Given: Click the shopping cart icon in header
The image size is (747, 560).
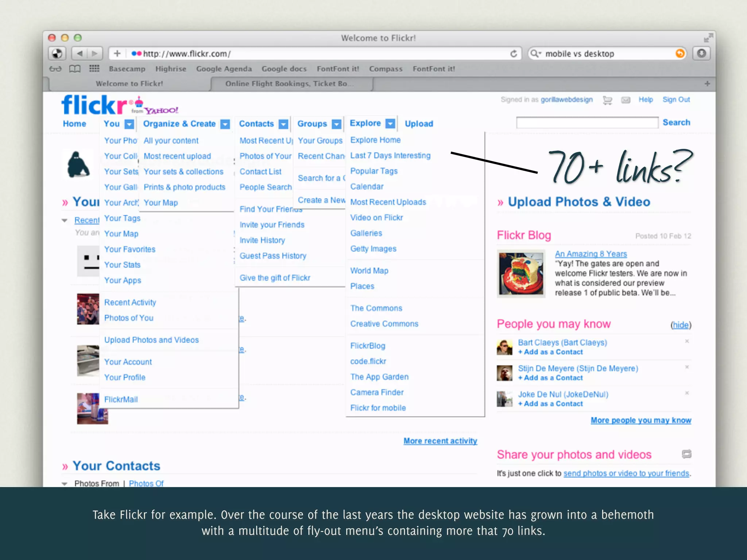Looking at the screenshot, I should (607, 100).
